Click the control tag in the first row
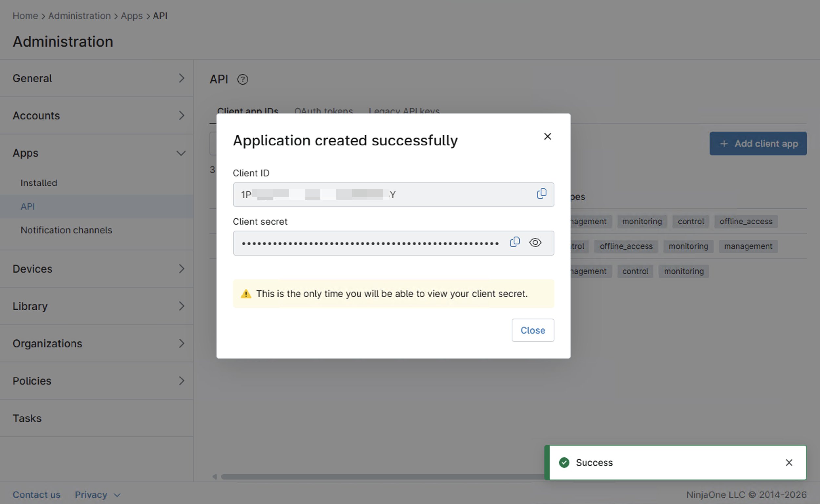Viewport: 820px width, 504px height. tap(690, 221)
